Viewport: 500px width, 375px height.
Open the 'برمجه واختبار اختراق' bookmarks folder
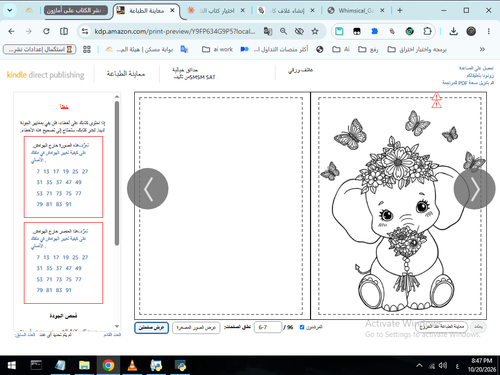(417, 49)
